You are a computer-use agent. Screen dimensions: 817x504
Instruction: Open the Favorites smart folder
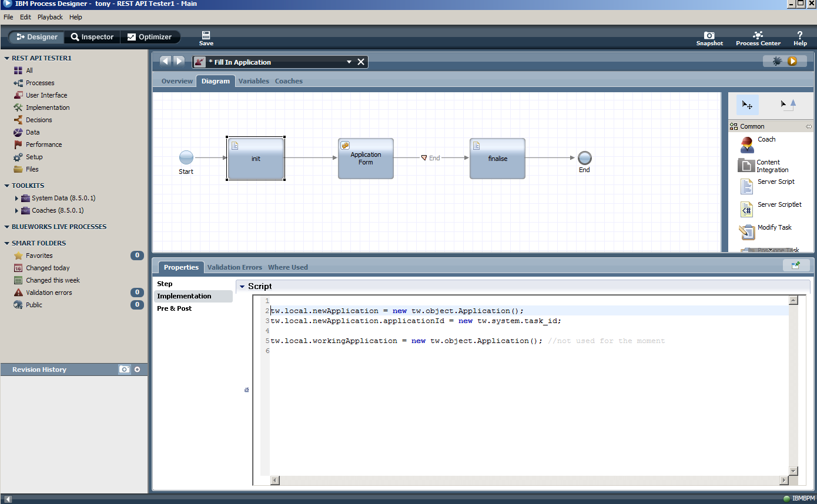tap(39, 256)
